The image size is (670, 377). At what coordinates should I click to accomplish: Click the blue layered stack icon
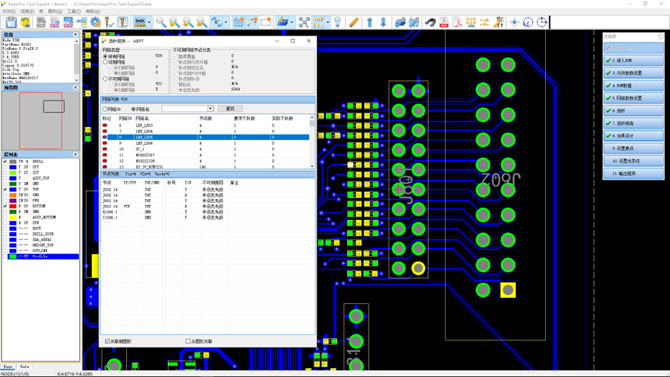282,22
